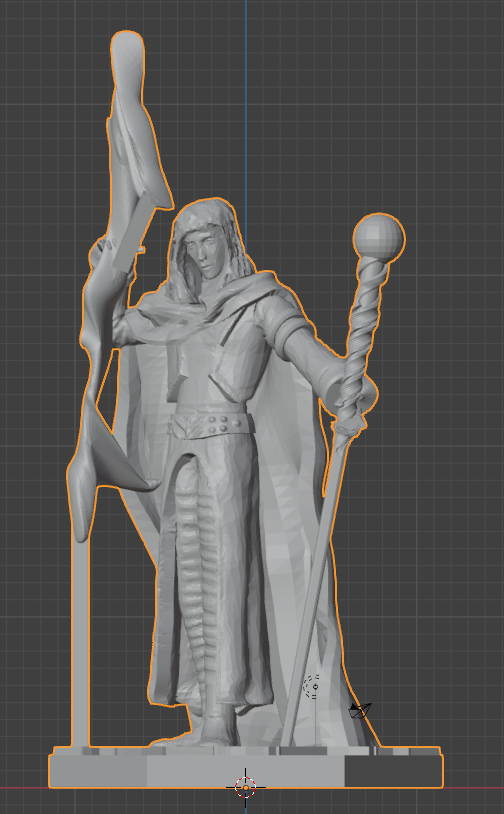
Task: Click the studded belt on the figure
Action: pos(213,424)
